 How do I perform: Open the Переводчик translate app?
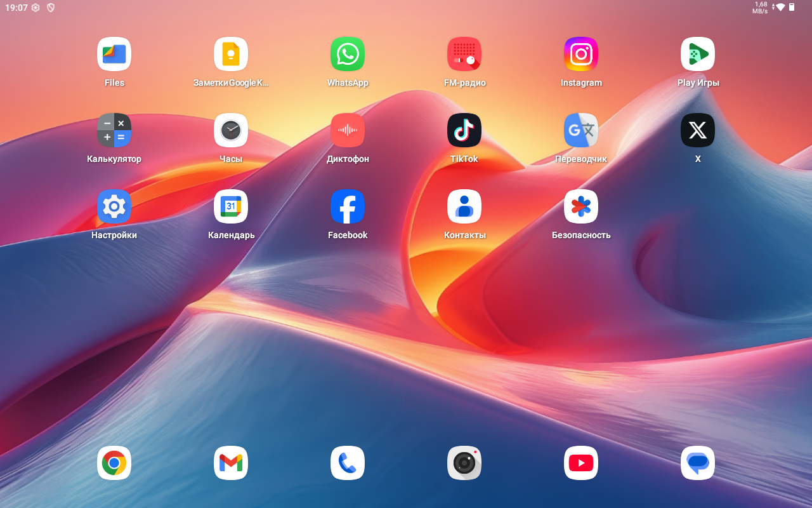click(581, 130)
